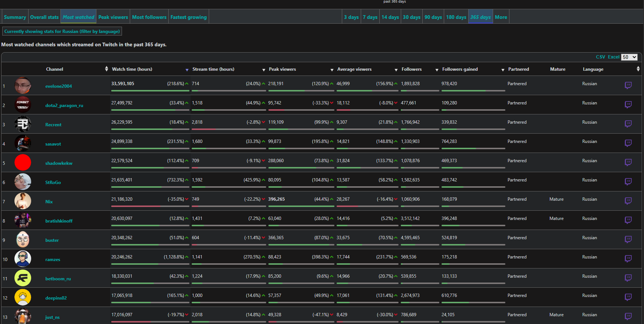Viewport: 644px width, 324px height.
Task: Click deepins02 channel avatar
Action: (x=23, y=297)
